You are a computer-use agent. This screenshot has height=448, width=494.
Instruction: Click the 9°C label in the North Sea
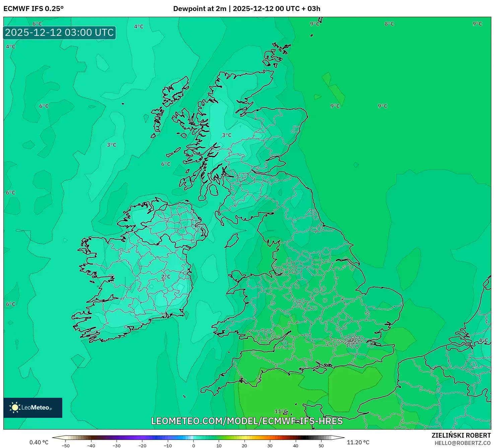click(335, 105)
